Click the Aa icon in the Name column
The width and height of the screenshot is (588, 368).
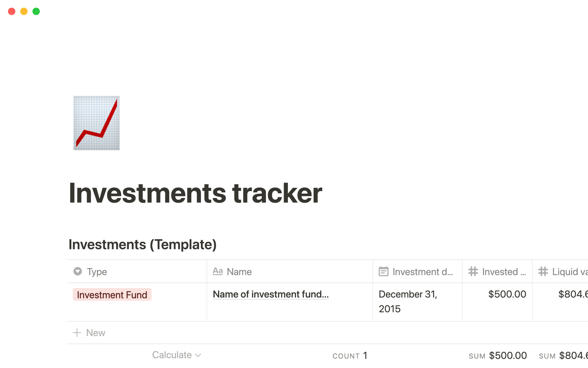(218, 271)
